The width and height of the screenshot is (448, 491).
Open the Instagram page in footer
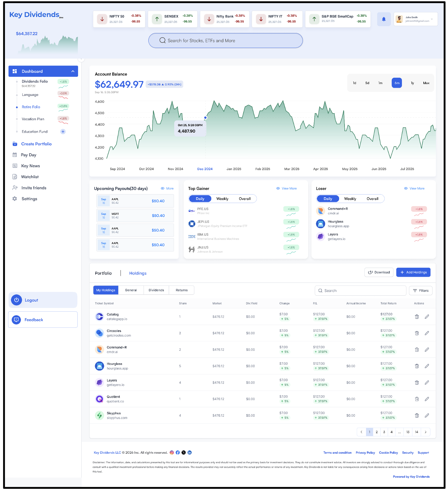pyautogui.click(x=172, y=452)
